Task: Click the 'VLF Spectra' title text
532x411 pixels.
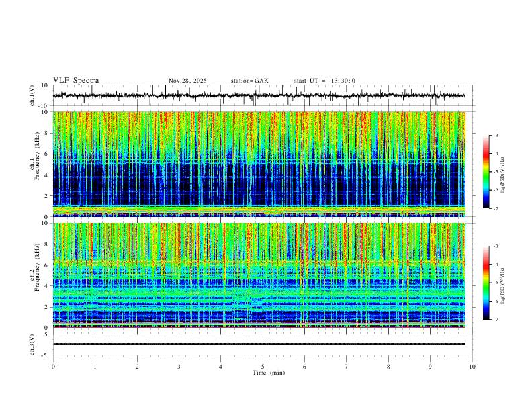Action: pyautogui.click(x=76, y=81)
